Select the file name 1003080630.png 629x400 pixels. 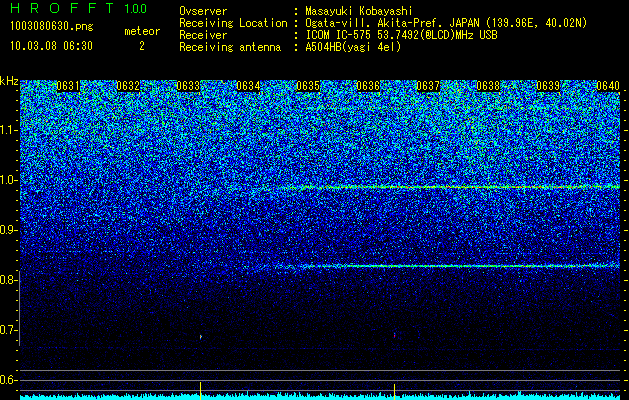pyautogui.click(x=52, y=27)
